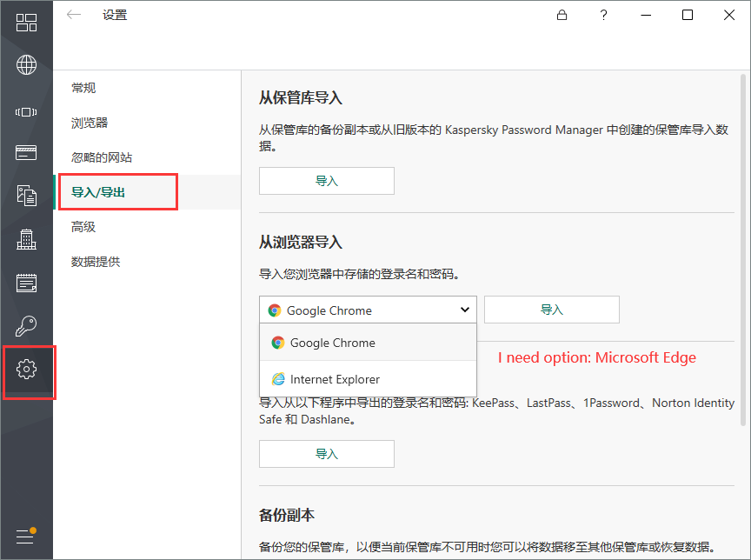Lock the vault with padlock icon
Viewport: 751px width, 560px height.
click(x=562, y=15)
